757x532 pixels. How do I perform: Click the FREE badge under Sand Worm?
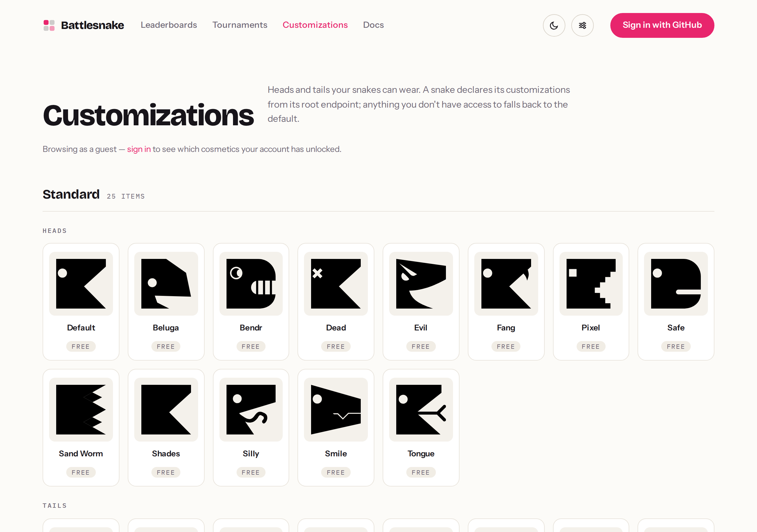81,472
